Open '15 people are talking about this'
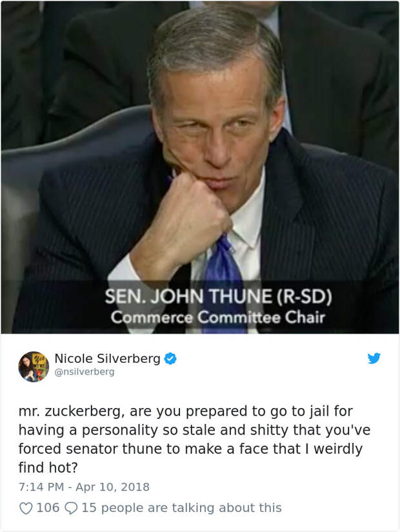This screenshot has height=532, width=400. point(182,508)
